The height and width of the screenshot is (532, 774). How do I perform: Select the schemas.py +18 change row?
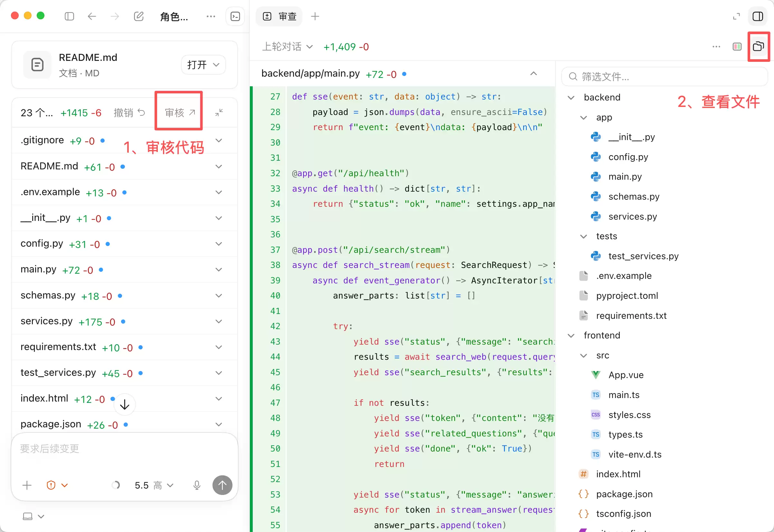tap(125, 296)
